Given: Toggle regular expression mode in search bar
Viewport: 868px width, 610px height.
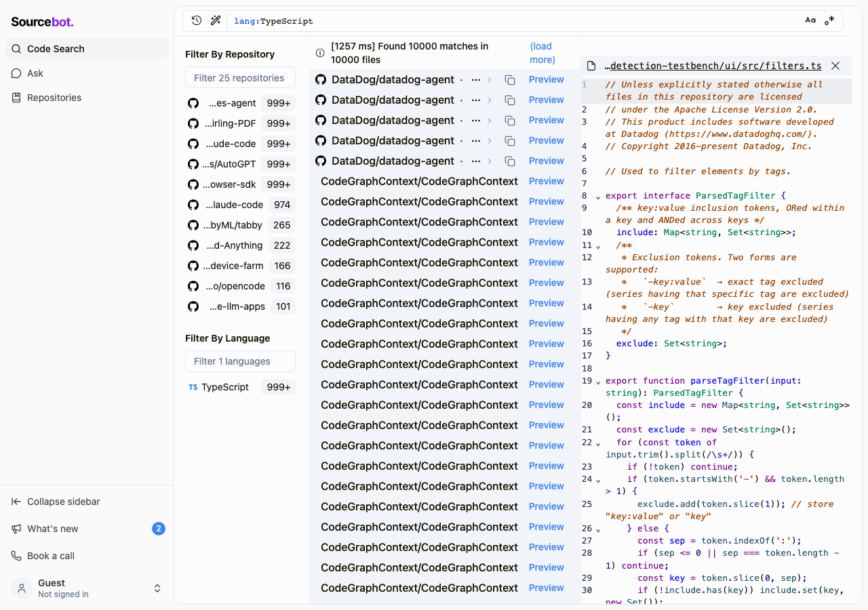Looking at the screenshot, I should click(829, 20).
